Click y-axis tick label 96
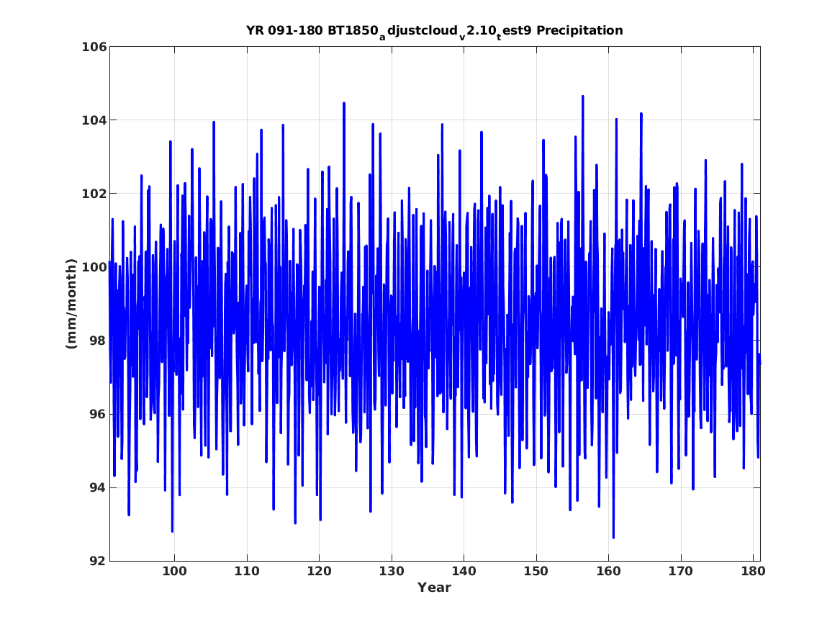 pyautogui.click(x=98, y=414)
